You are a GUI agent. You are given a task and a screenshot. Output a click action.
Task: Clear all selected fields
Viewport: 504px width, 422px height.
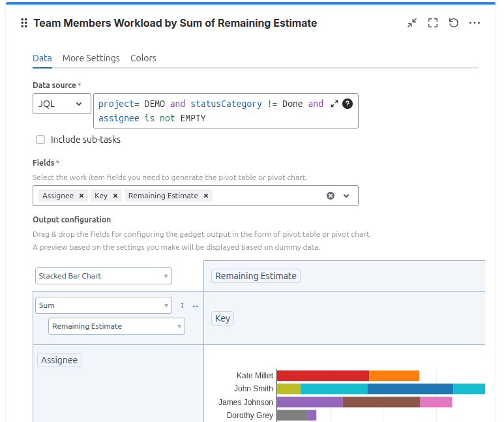tap(331, 196)
